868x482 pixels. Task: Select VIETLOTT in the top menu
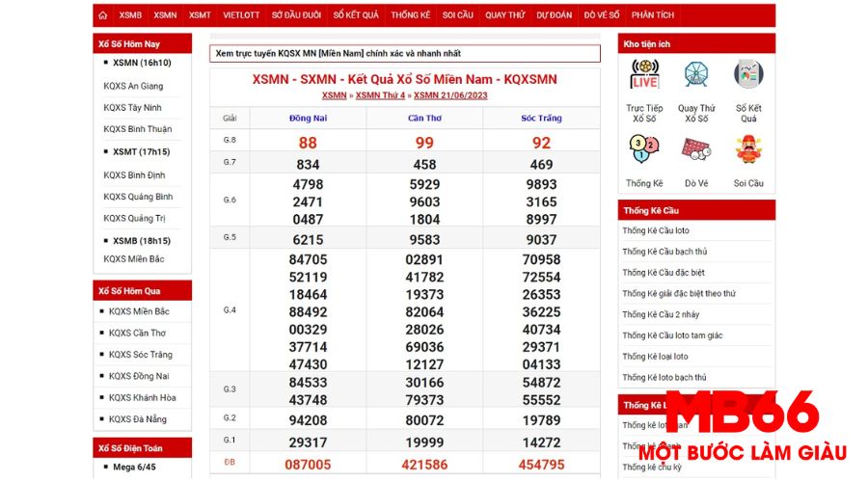tap(241, 15)
